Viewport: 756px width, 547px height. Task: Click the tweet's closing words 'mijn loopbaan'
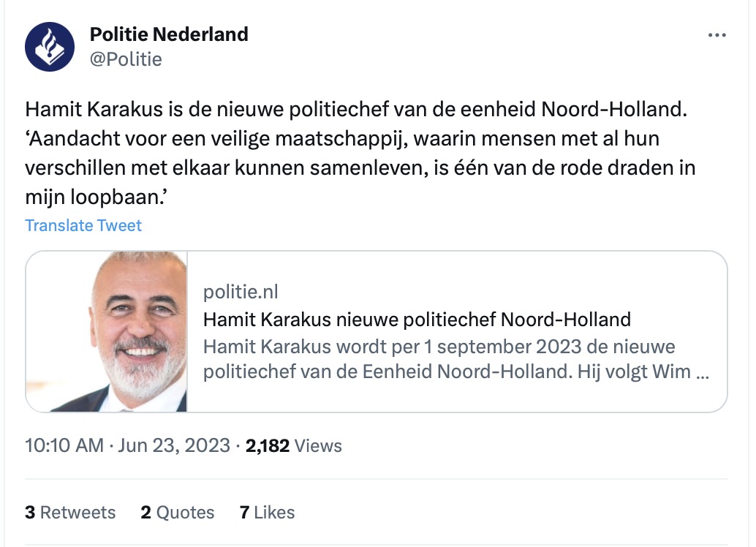pyautogui.click(x=95, y=196)
